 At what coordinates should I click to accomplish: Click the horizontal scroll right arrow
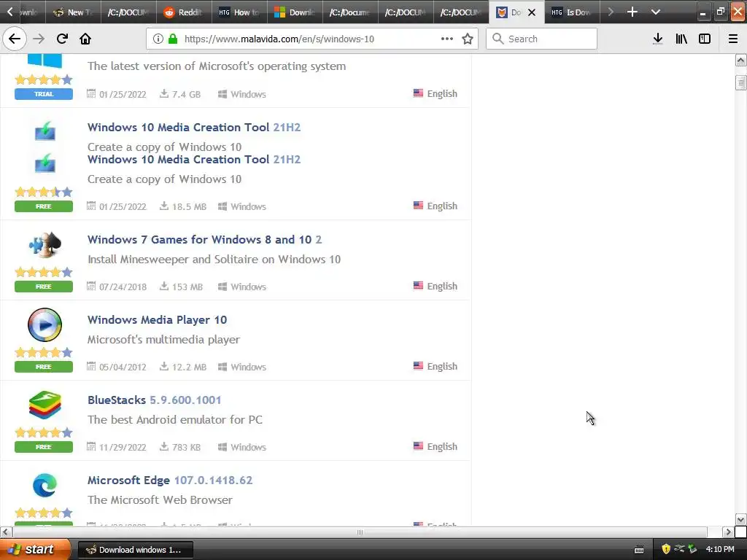tap(728, 532)
